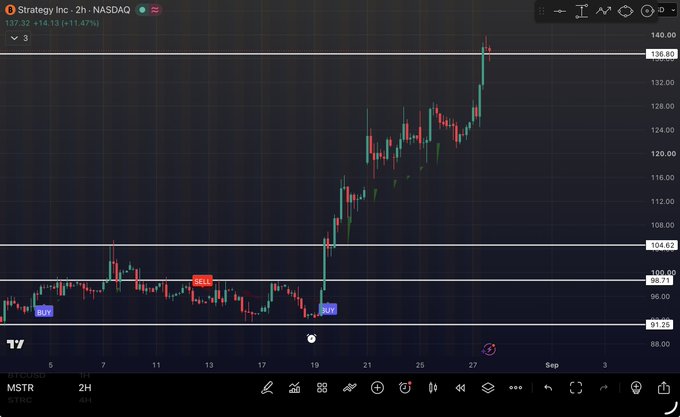Viewport: 680px width, 417px height.
Task: Select the ellipse shape drawing tool
Action: [625, 11]
